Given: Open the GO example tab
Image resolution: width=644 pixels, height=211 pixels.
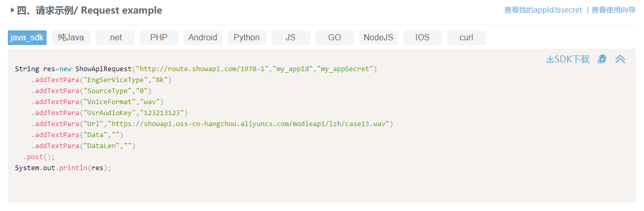Looking at the screenshot, I should point(335,38).
